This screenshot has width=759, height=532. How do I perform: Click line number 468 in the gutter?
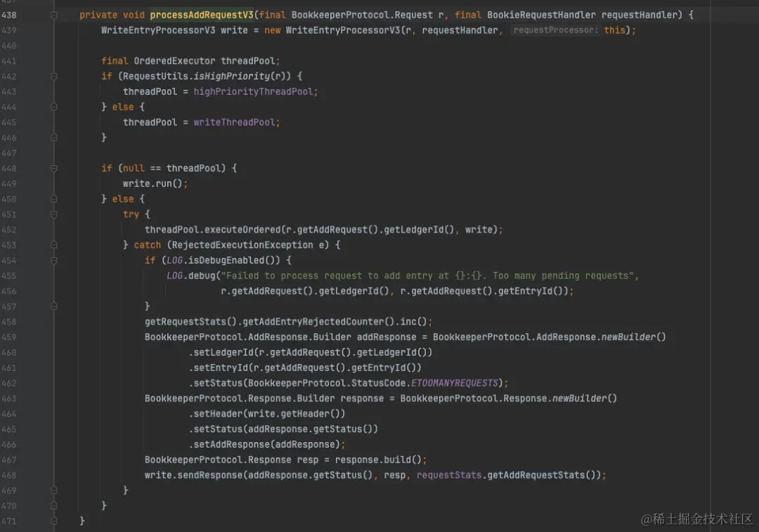tap(8, 475)
